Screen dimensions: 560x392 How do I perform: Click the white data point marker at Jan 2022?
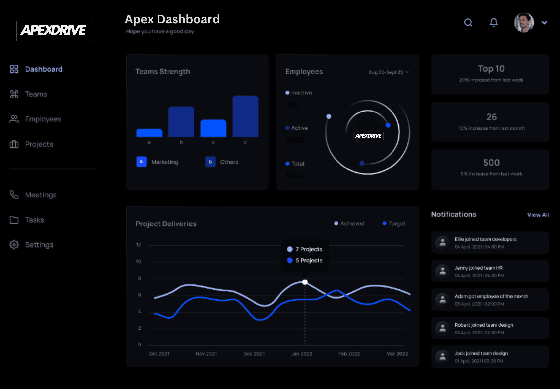305,282
